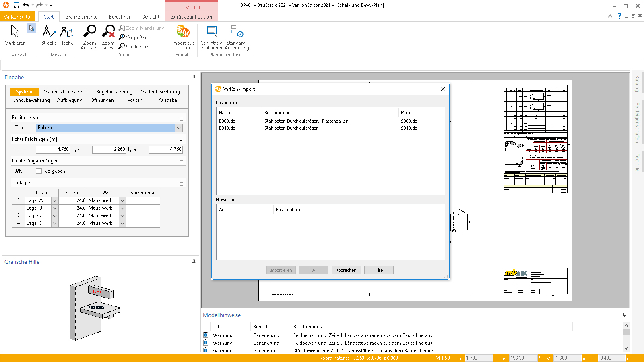The height and width of the screenshot is (362, 644).
Task: Select position B300.de in the list
Action: 330,121
